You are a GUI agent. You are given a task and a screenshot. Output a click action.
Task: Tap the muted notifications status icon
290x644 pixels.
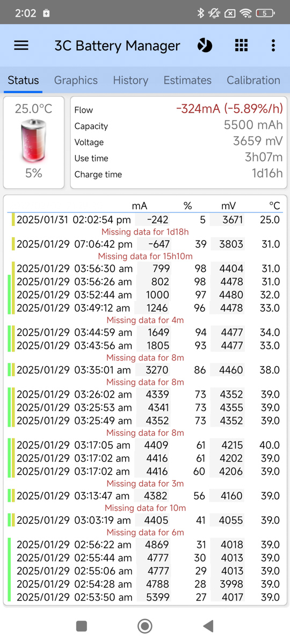[x=215, y=13]
